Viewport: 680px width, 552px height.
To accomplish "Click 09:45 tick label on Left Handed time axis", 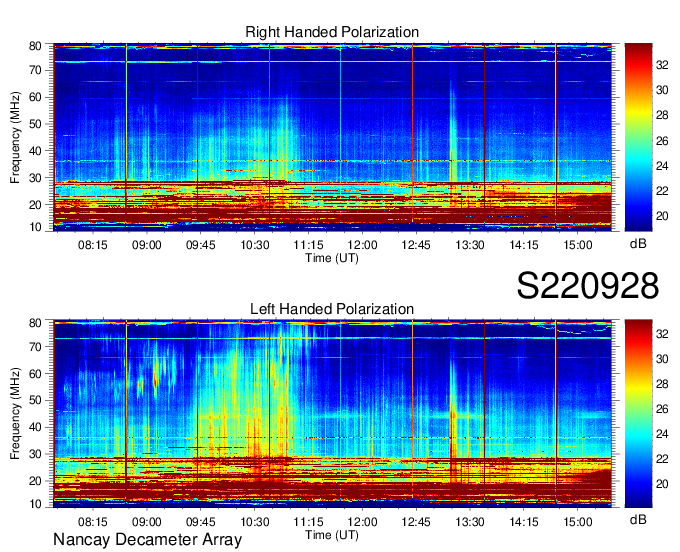I will point(200,522).
